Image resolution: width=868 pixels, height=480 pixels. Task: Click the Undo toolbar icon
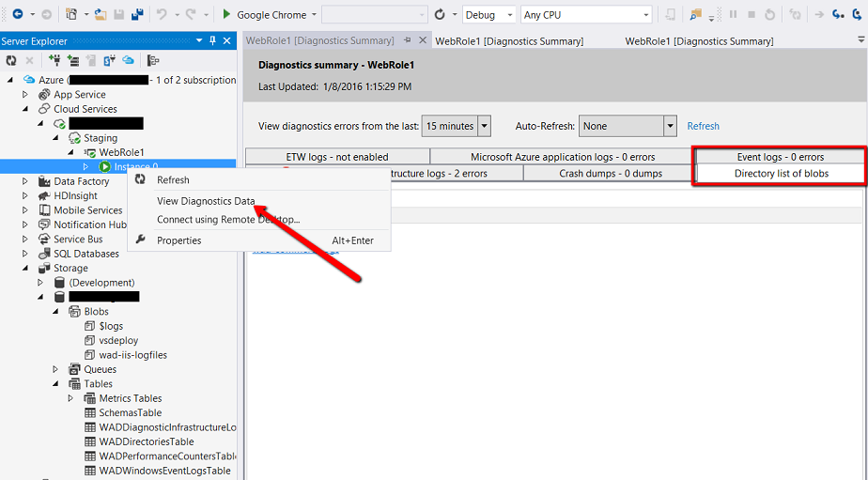162,14
